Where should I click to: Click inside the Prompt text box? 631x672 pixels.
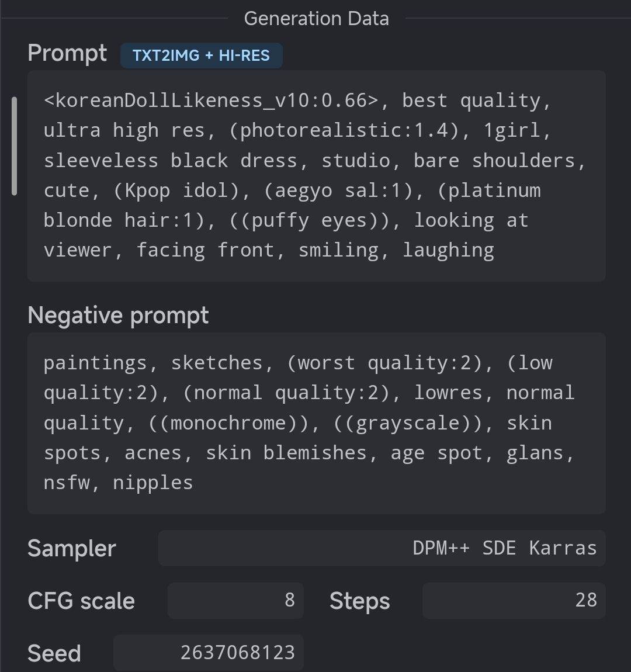(x=316, y=176)
